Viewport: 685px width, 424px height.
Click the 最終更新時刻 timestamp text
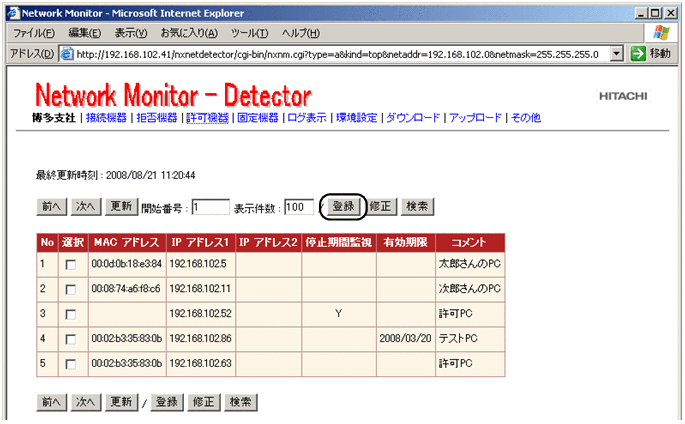pyautogui.click(x=115, y=176)
